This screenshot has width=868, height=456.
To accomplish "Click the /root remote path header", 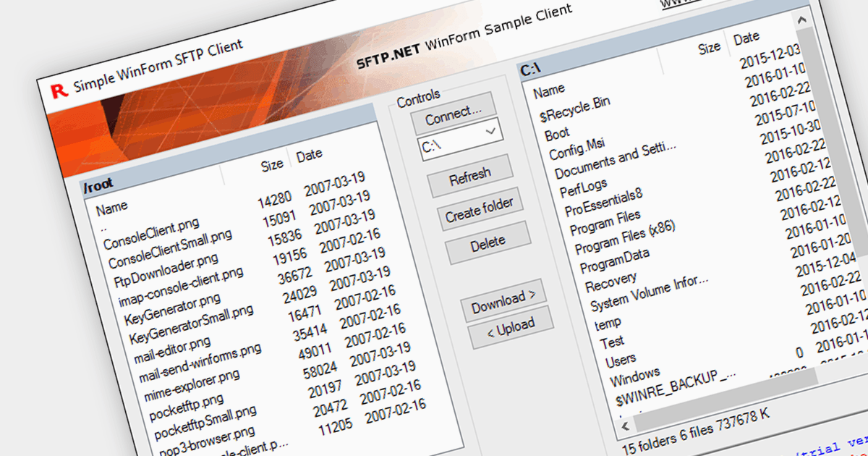I will coord(100,185).
